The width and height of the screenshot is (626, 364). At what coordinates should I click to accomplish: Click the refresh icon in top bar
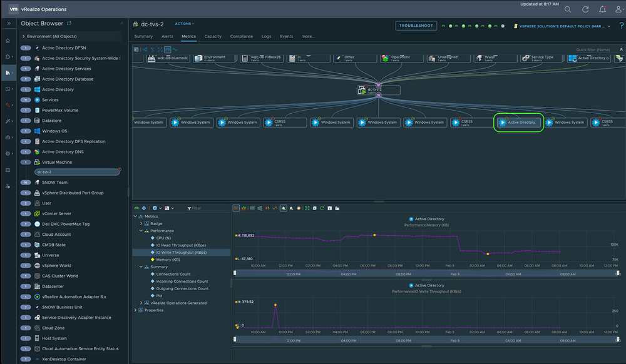pos(585,9)
